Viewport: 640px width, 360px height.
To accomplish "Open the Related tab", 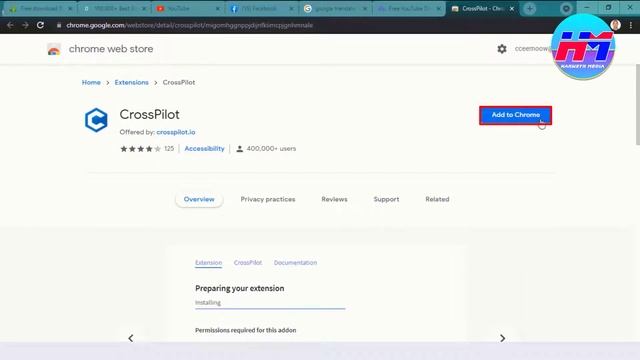I will click(x=437, y=199).
